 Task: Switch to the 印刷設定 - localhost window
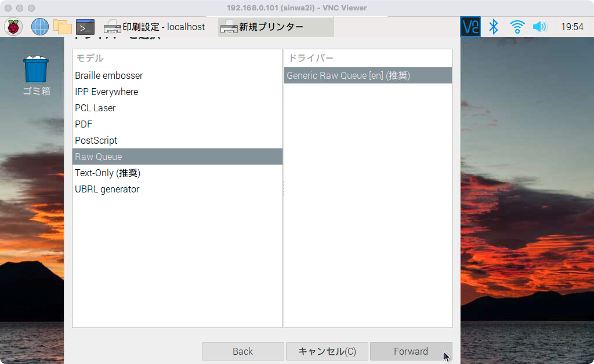tap(155, 27)
